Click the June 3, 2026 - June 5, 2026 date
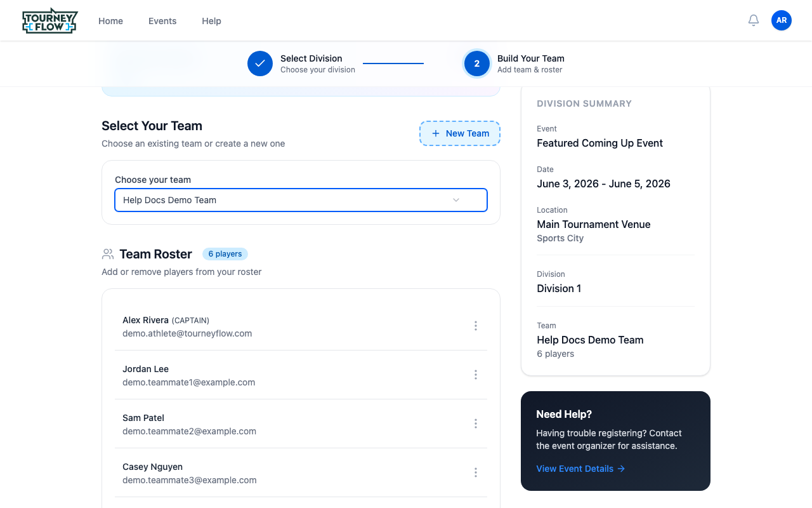Viewport: 812px width, 508px height. (x=604, y=184)
